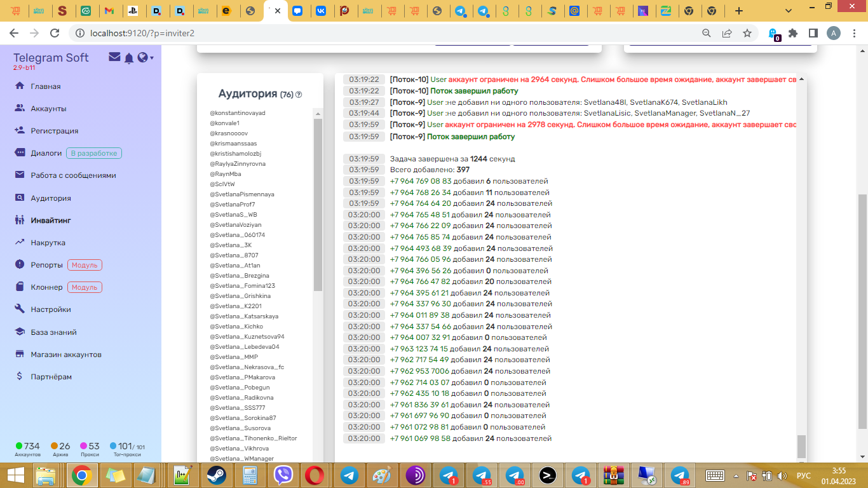Image resolution: width=868 pixels, height=488 pixels.
Task: Select @konstantinovayad in audience list
Action: 238,112
